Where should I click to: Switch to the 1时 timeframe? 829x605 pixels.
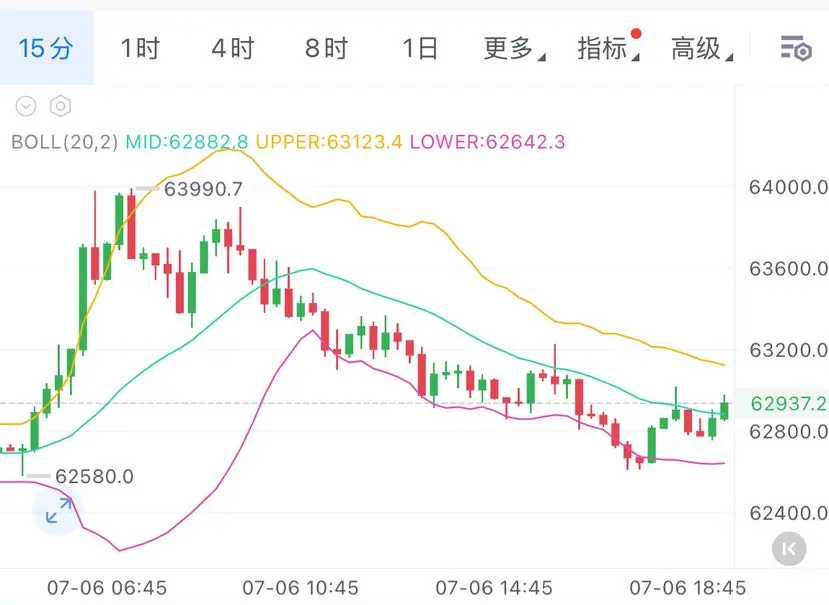[x=140, y=48]
